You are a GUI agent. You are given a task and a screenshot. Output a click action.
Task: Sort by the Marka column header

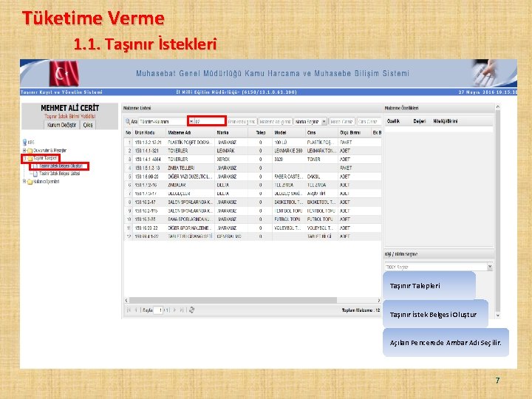pos(231,133)
